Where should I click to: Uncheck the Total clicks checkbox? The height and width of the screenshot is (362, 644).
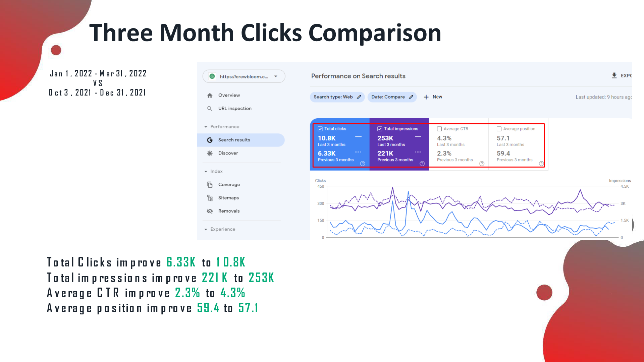point(320,129)
